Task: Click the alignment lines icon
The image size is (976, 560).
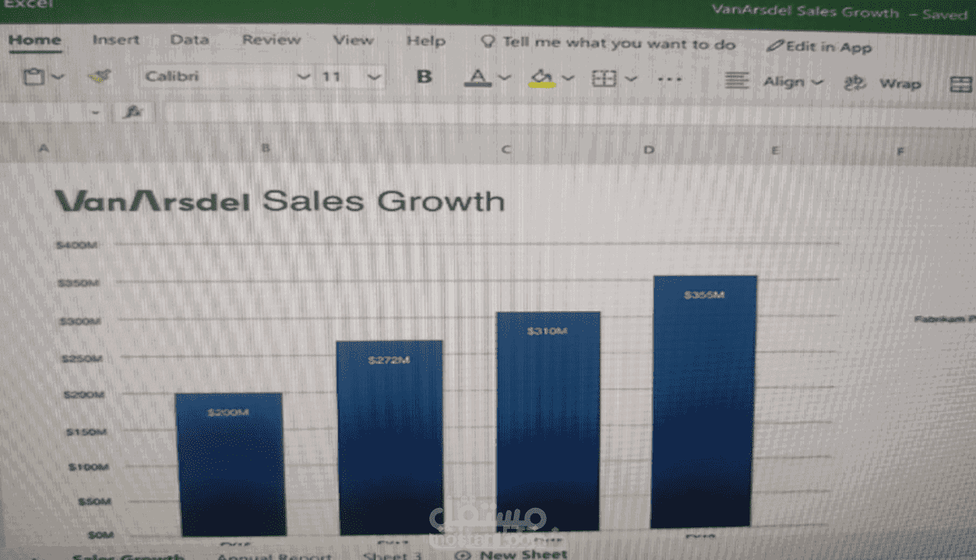Action: (x=736, y=80)
